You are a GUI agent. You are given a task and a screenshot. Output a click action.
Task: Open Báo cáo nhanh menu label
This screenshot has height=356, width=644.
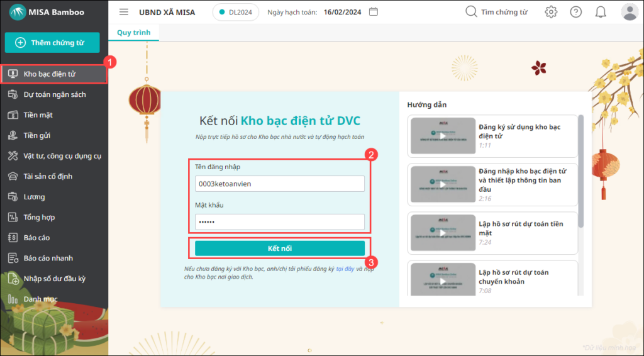(x=48, y=258)
